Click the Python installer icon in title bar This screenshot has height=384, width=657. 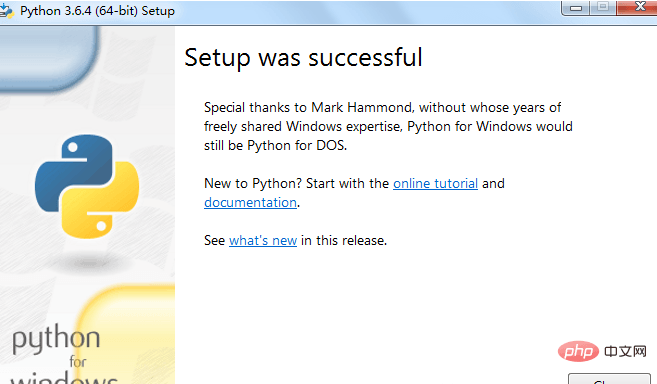tap(6, 10)
